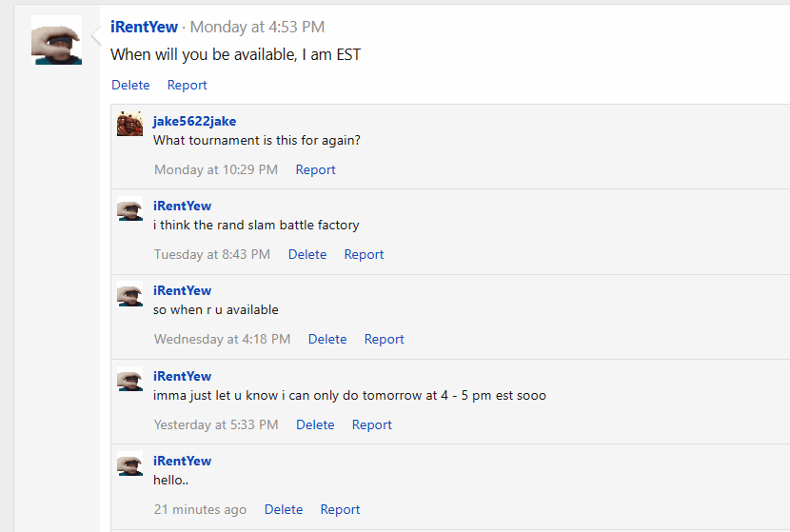Click avatar beside 'imma just let u know' comment
790x532 pixels.
[130, 379]
